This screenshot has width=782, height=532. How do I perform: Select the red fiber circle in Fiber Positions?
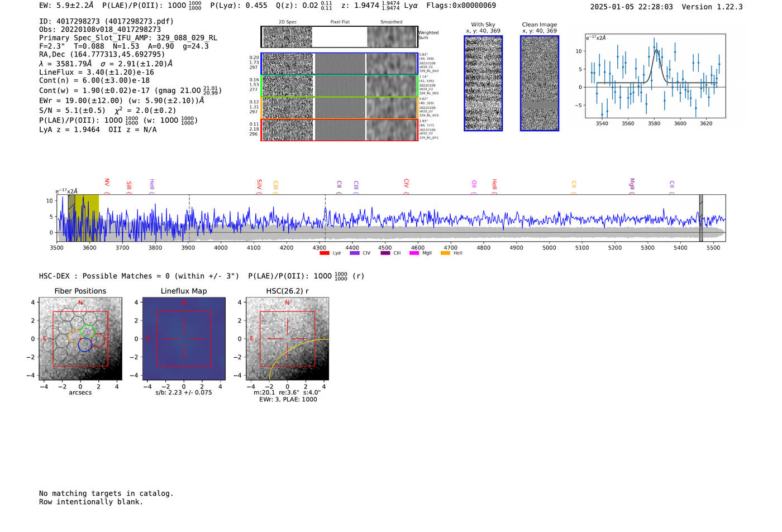coord(98,340)
